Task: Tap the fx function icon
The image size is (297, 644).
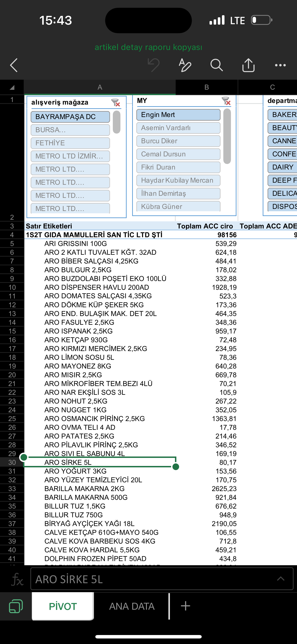Action: click(17, 580)
